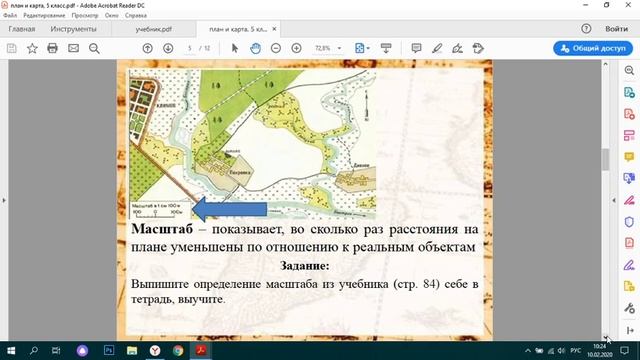Show hidden system tray icons
Screen dimensions: 640x360
click(x=528, y=351)
